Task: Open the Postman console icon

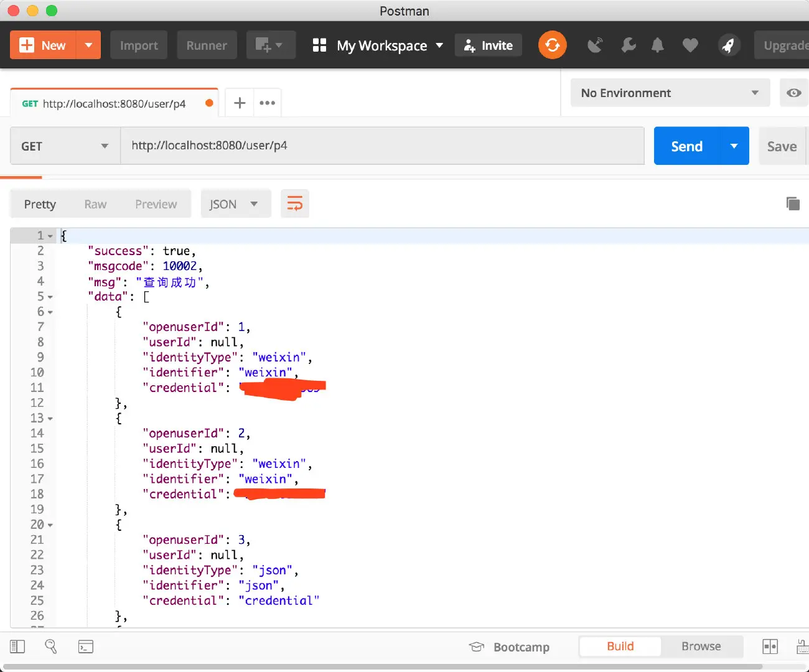Action: [86, 646]
